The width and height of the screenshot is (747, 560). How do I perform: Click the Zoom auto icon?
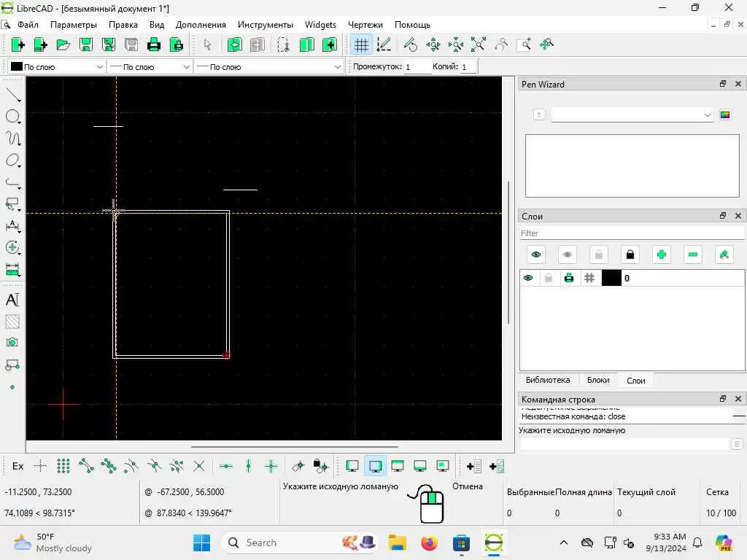[479, 44]
